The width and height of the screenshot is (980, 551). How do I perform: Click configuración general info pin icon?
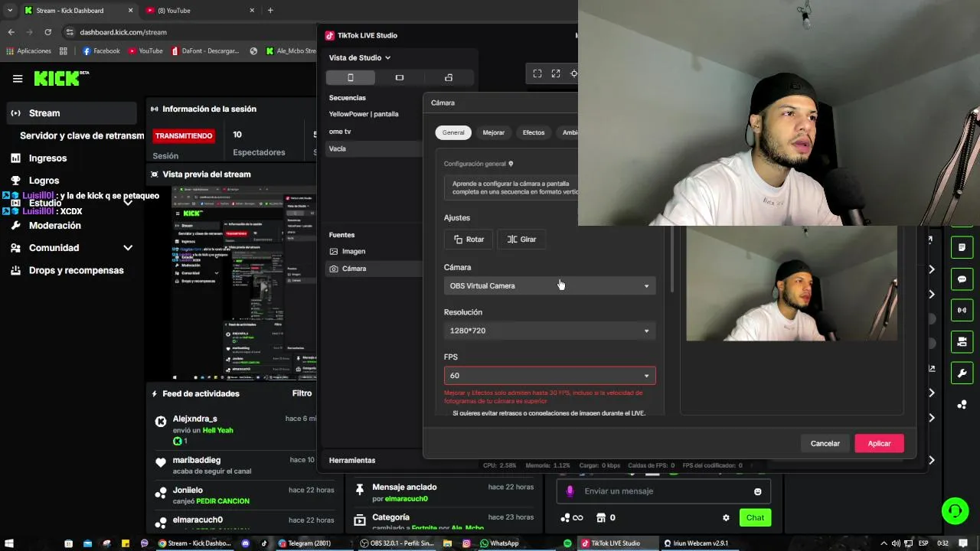click(x=511, y=164)
